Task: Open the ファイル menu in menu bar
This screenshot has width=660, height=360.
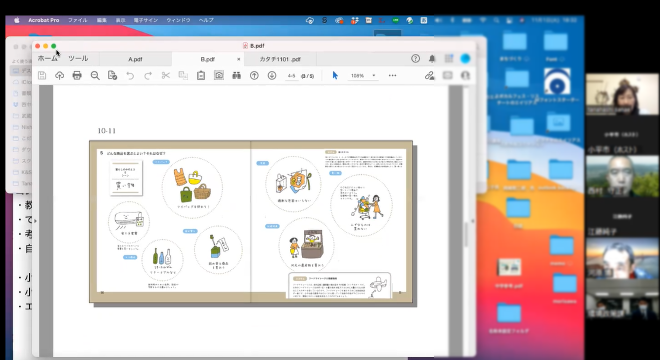Action: [x=77, y=20]
